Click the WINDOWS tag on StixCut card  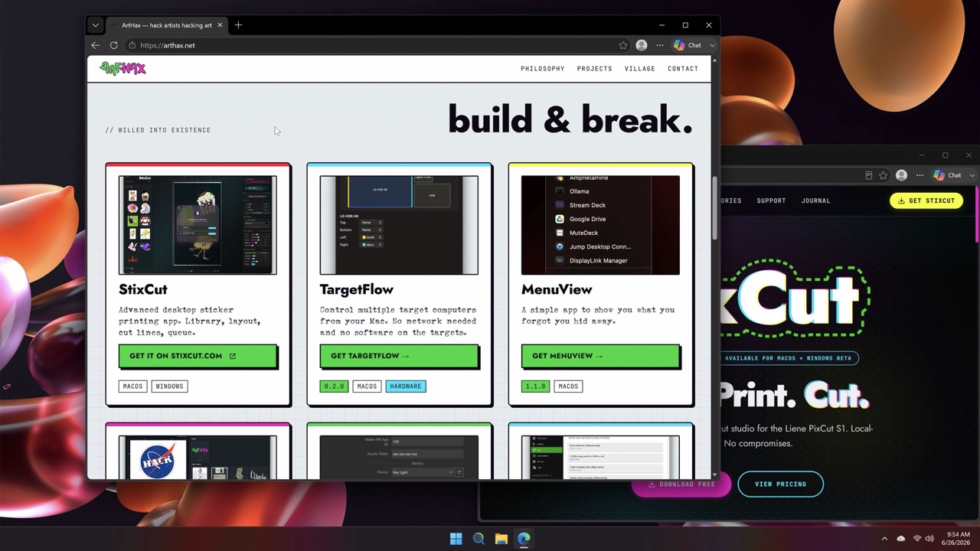pyautogui.click(x=170, y=386)
